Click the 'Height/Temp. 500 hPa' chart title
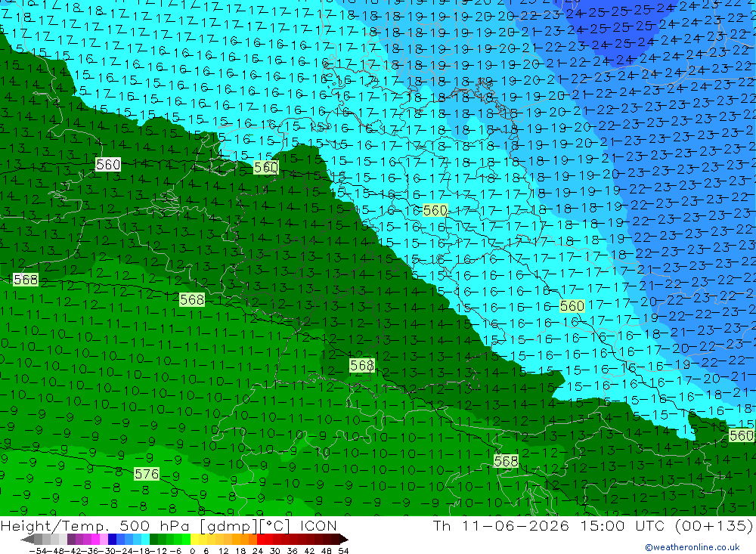 pyautogui.click(x=94, y=526)
